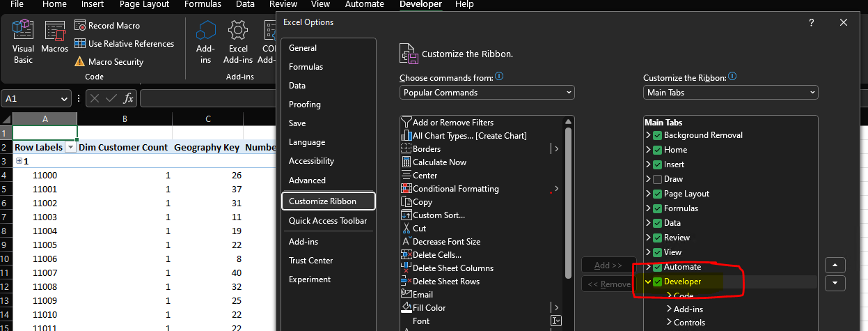Select the Custom Sort command icon
The height and width of the screenshot is (331, 868).
point(407,215)
